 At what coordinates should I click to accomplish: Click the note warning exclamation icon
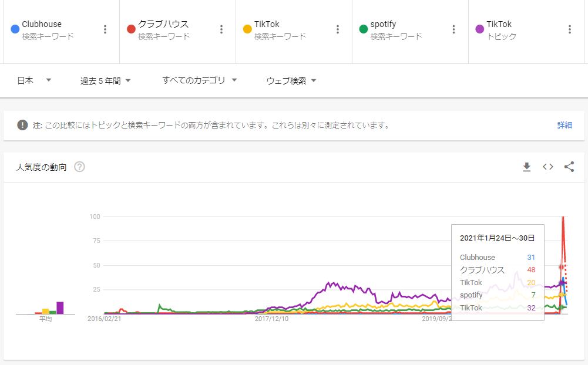[22, 125]
